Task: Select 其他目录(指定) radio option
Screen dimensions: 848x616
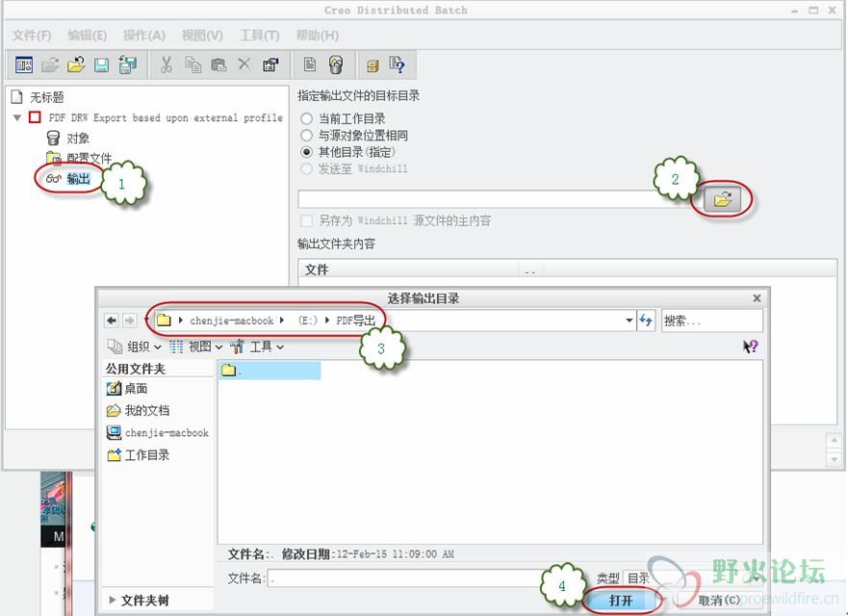Action: [x=307, y=152]
